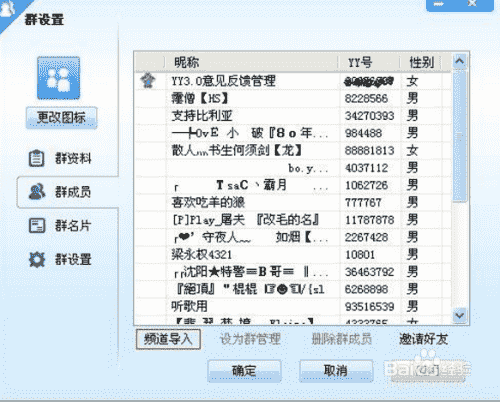Screen dimensions: 500x402
Task: Click the people icon beside 群成员
Action: click(37, 192)
